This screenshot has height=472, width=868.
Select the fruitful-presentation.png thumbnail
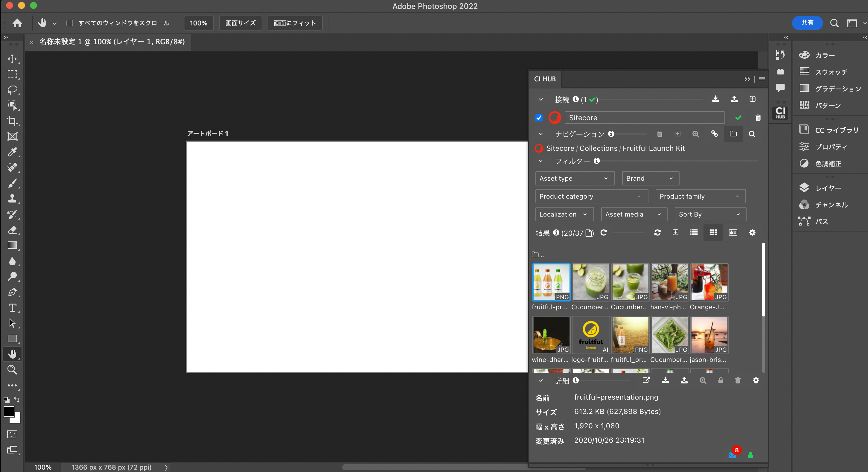(551, 282)
